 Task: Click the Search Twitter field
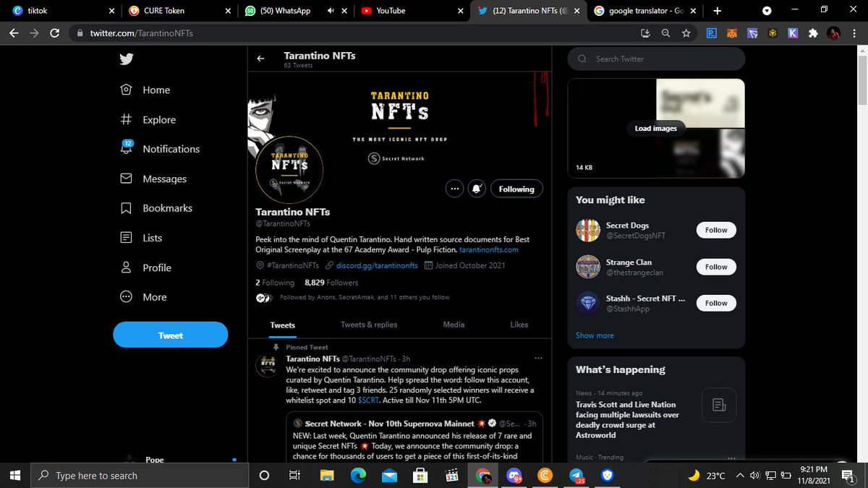tap(656, 59)
